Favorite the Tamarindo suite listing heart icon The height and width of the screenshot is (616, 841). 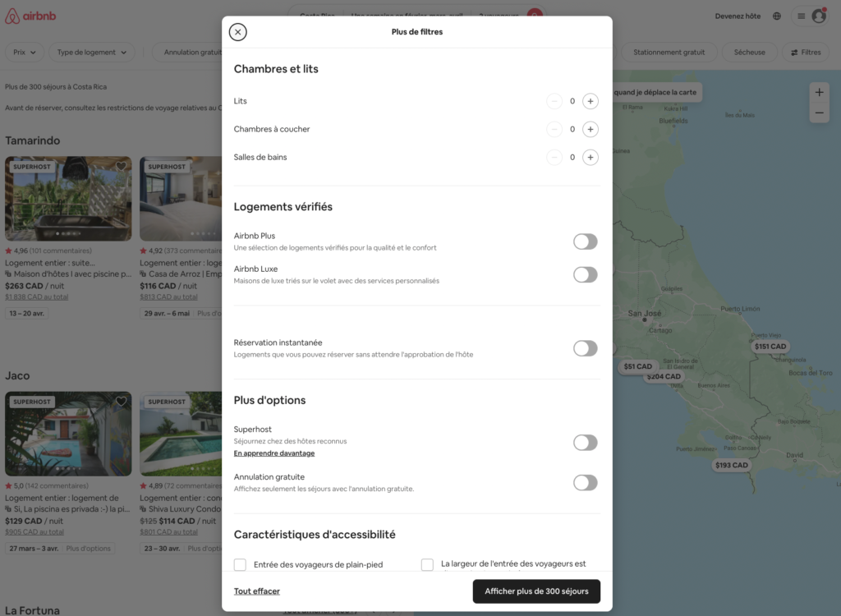[121, 167]
